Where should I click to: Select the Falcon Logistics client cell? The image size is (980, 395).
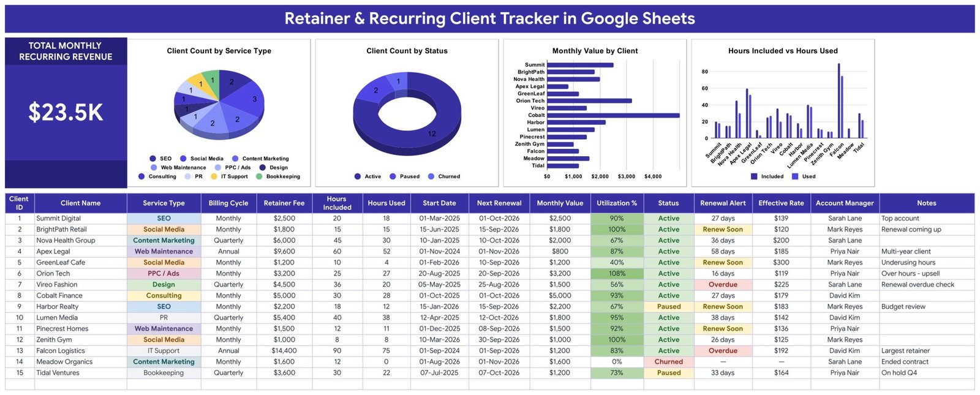80,351
